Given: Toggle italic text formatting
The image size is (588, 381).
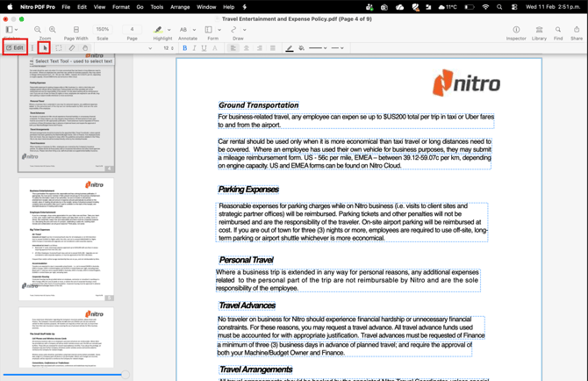Looking at the screenshot, I should 194,48.
